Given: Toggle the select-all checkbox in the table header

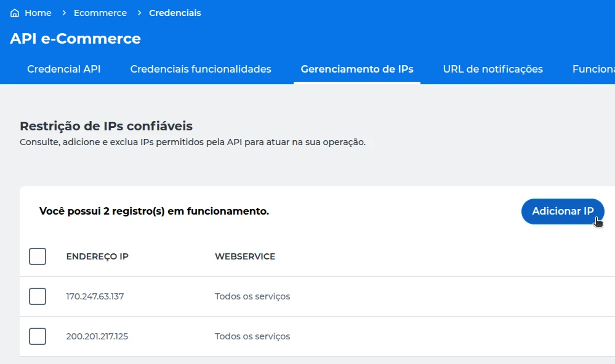Looking at the screenshot, I should click(38, 256).
